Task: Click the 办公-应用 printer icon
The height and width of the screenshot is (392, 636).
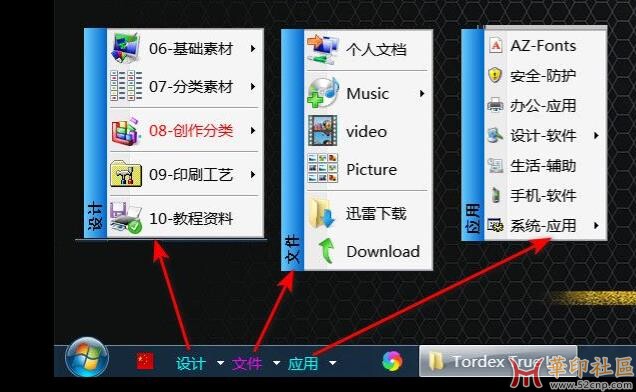Action: (x=495, y=105)
